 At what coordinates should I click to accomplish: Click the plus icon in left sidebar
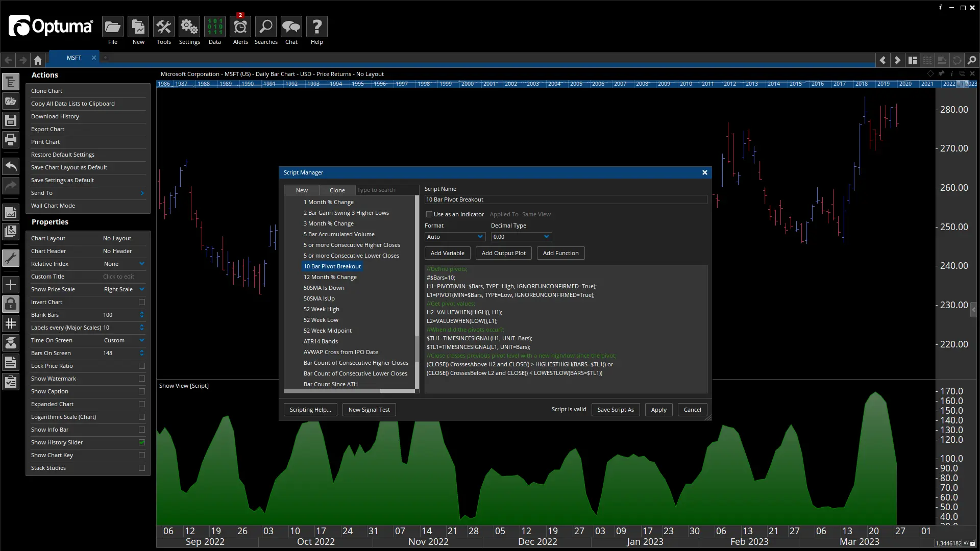[x=11, y=285]
